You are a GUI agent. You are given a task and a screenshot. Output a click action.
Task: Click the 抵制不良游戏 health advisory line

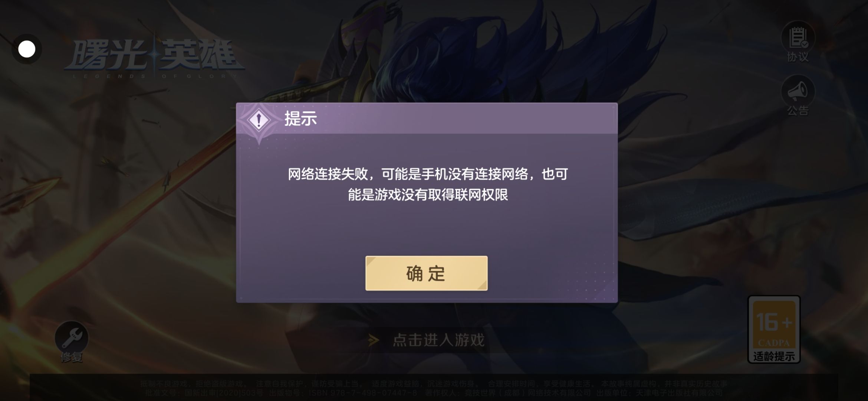pos(434,384)
